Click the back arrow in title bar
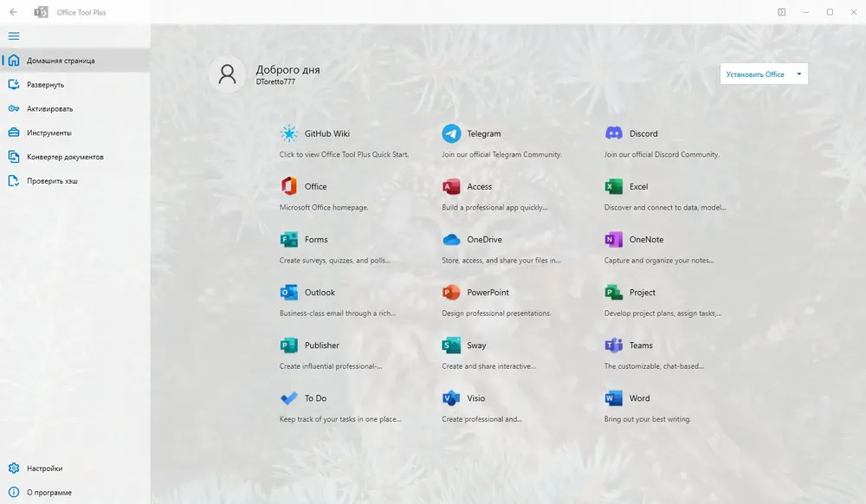 tap(13, 12)
